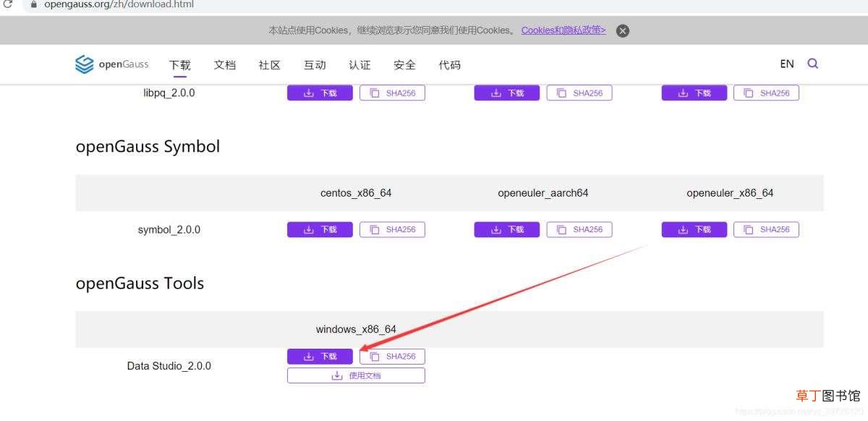Click the openeuler_aarch64 column header
Screen dimensions: 868x421
543,193
